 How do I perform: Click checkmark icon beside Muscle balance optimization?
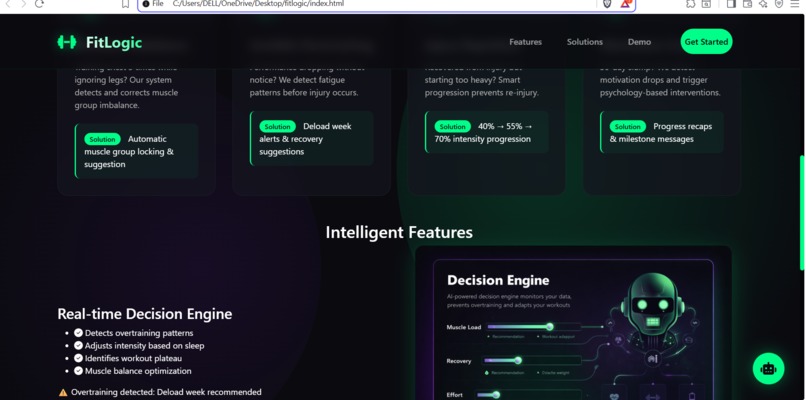[78, 371]
